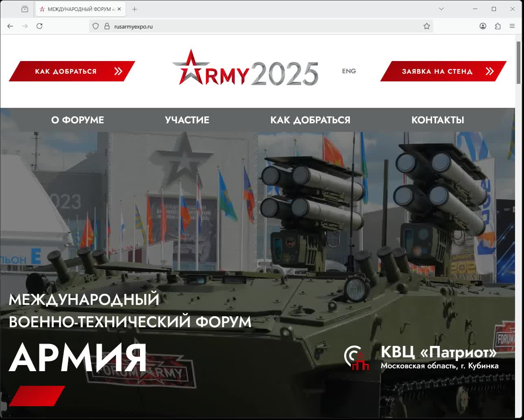The image size is (524, 420).
Task: Expand the list all tabs chevron
Action: tap(441, 9)
